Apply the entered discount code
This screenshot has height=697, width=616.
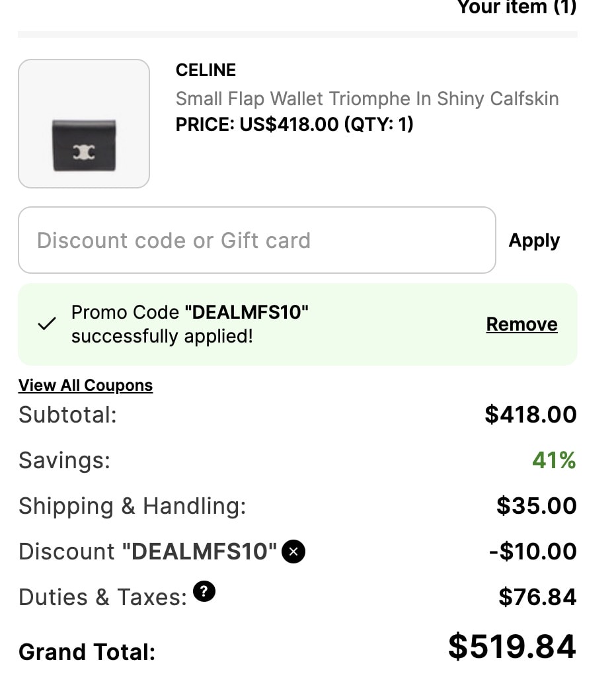(534, 241)
